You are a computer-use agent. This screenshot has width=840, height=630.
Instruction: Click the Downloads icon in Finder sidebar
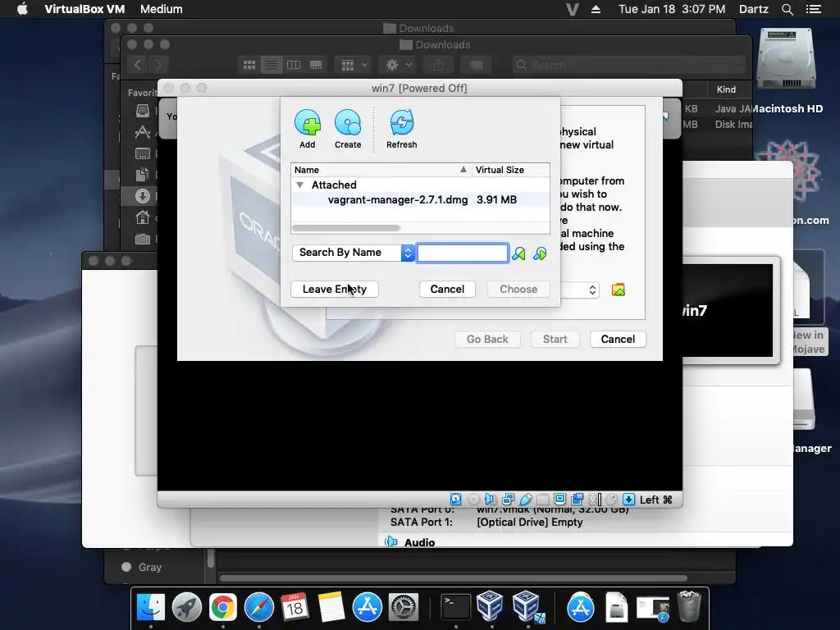(143, 196)
